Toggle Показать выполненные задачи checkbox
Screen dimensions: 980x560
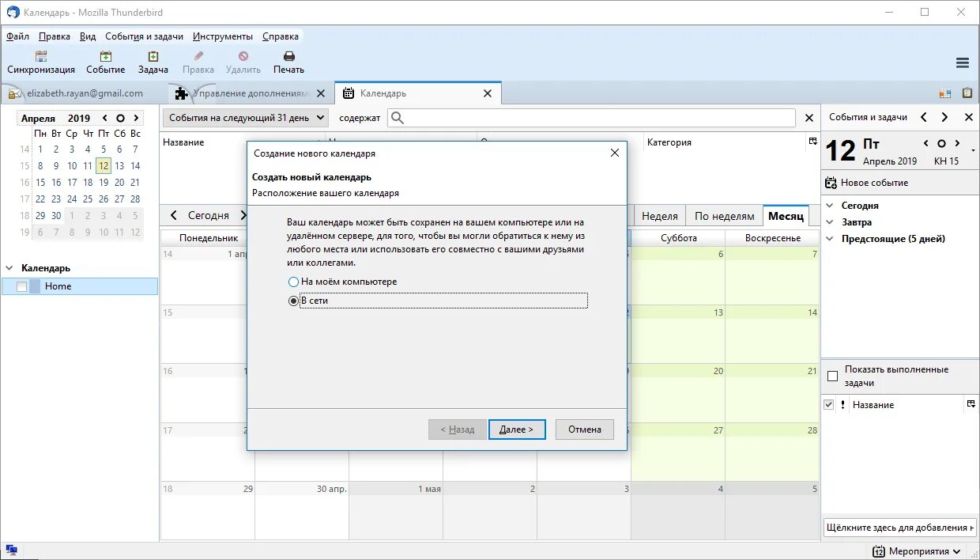click(x=832, y=376)
